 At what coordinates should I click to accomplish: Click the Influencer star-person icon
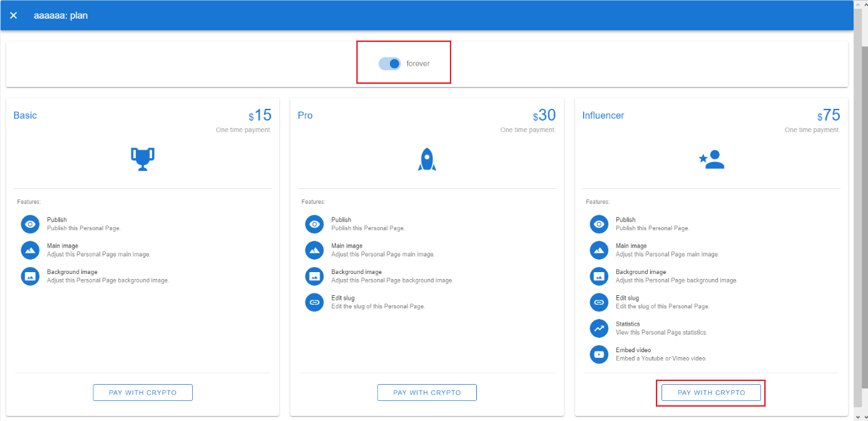point(711,160)
